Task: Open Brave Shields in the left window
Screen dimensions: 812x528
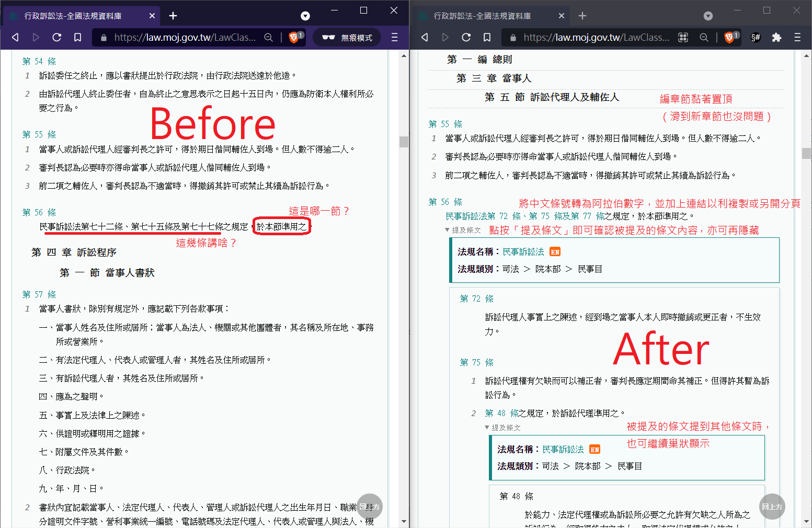Action: [295, 37]
